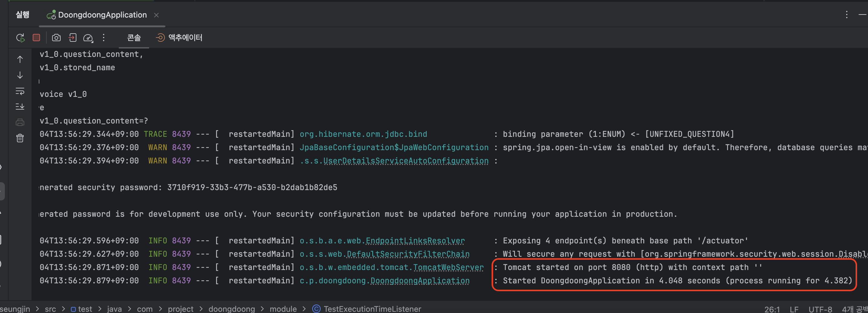Open EndpointLinksResolver class link

(x=415, y=241)
